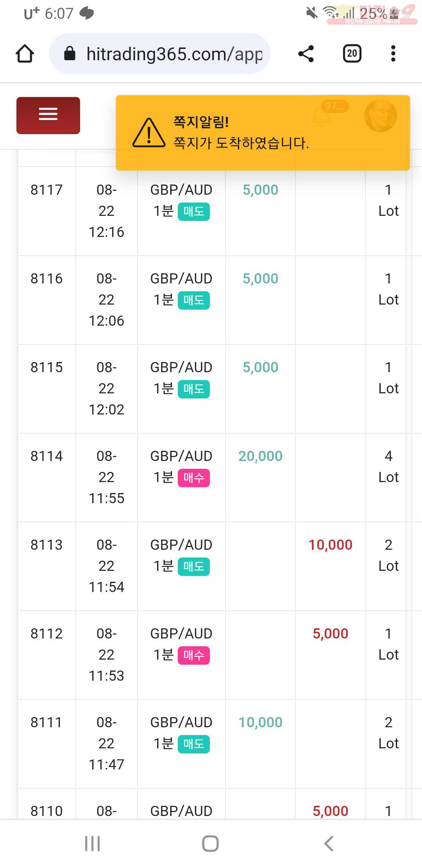Image resolution: width=422 pixels, height=868 pixels.
Task: Click the 매도 badge in row 8117
Action: (x=194, y=212)
